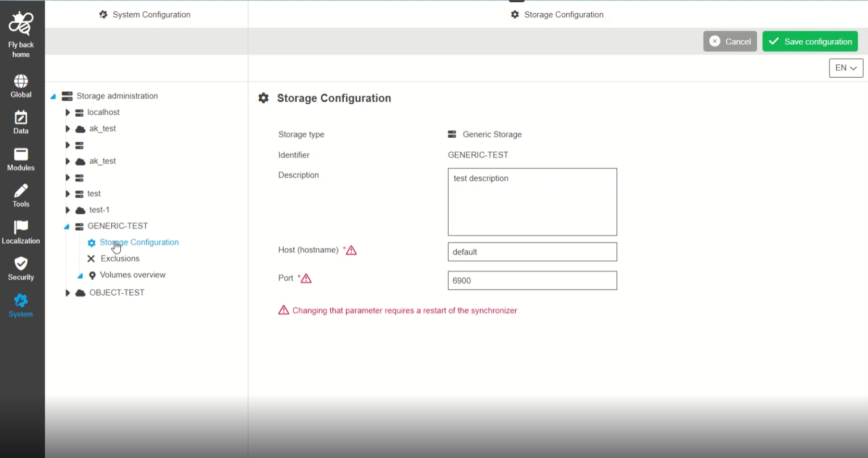Screen dimensions: 868x458
Task: Open the Modules sidebar icon
Action: tap(21, 155)
